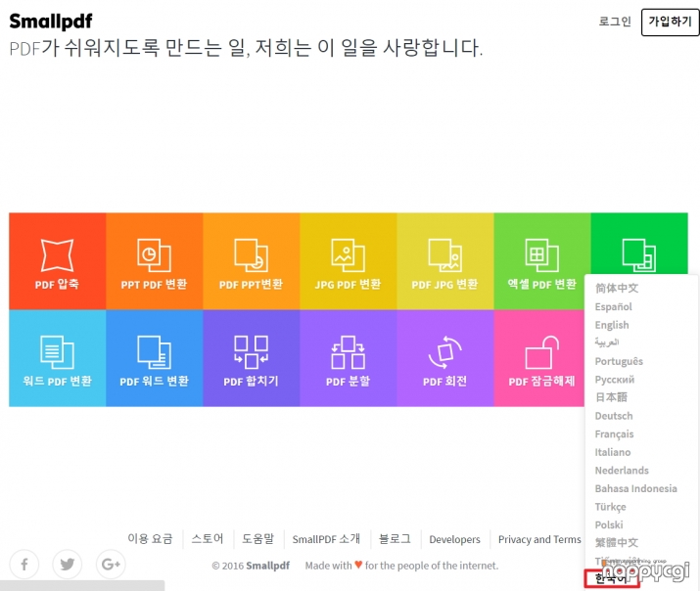This screenshot has width=700, height=591.
Task: Select Español from the language list
Action: 614,307
